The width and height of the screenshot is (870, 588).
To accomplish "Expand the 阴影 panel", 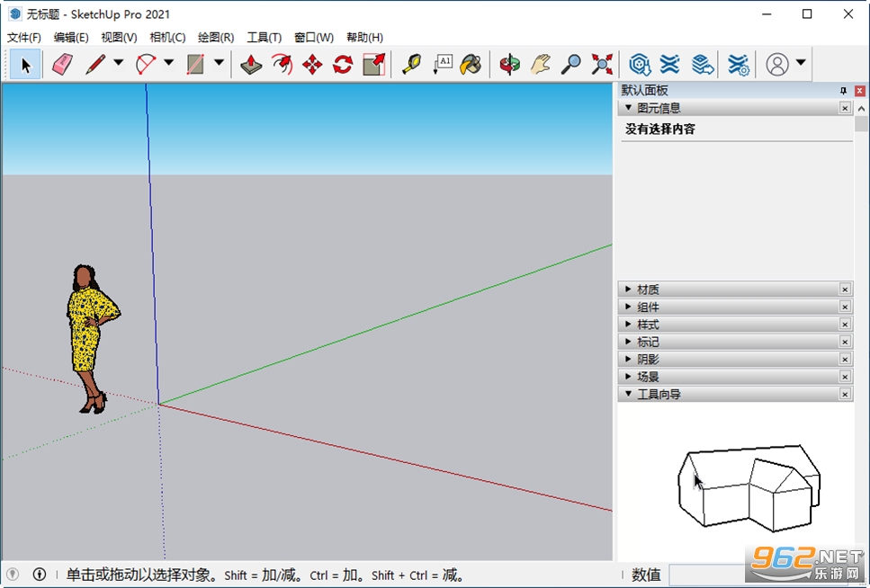I will 629,359.
